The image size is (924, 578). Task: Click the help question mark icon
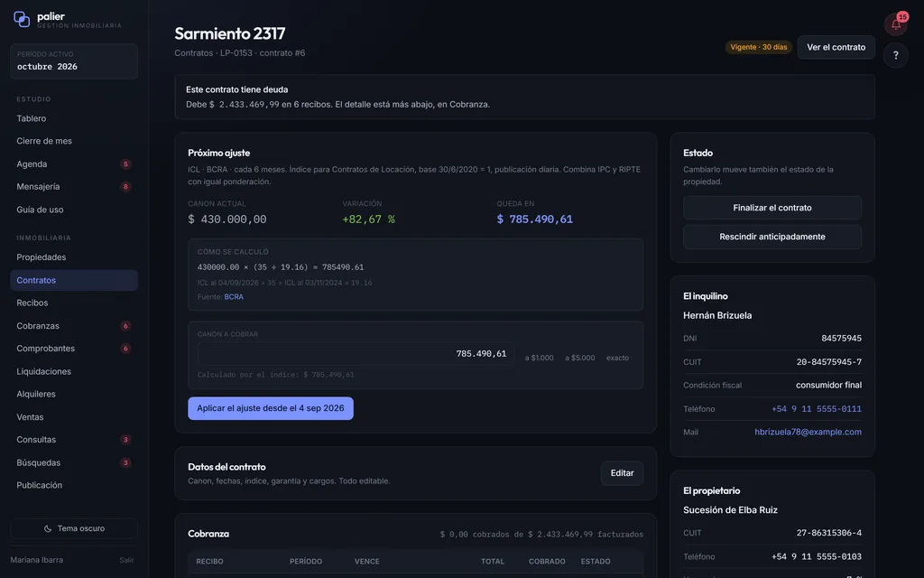point(895,55)
